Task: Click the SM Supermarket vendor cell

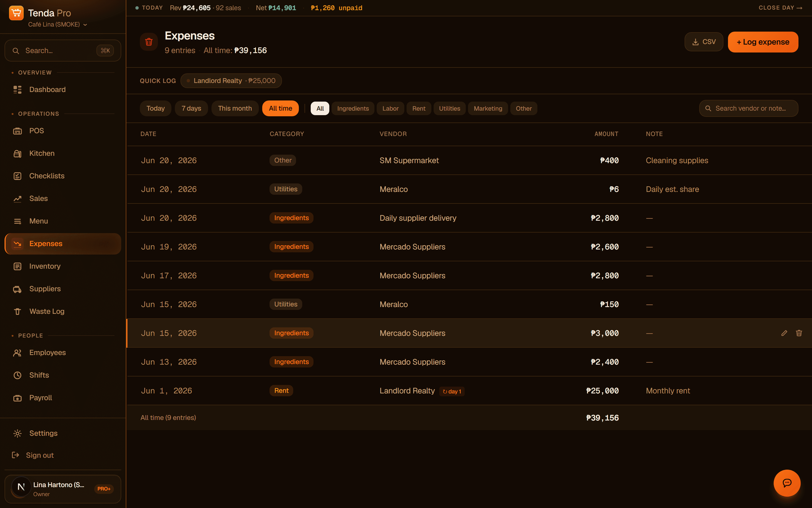Action: [x=409, y=161]
